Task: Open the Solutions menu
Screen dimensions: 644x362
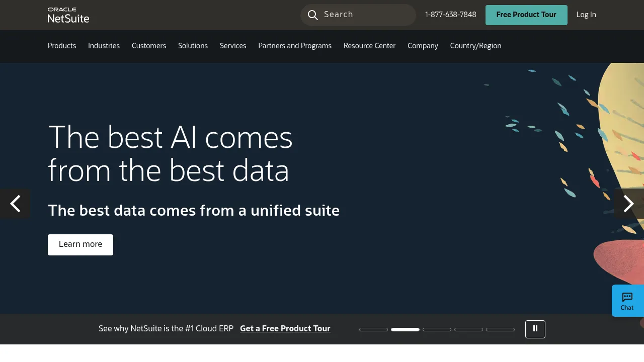Action: click(193, 46)
